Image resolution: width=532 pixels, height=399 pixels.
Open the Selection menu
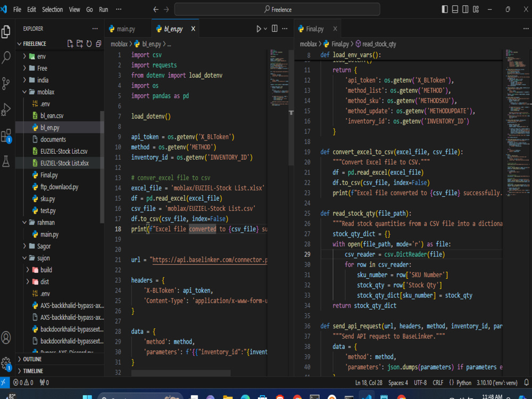point(52,10)
